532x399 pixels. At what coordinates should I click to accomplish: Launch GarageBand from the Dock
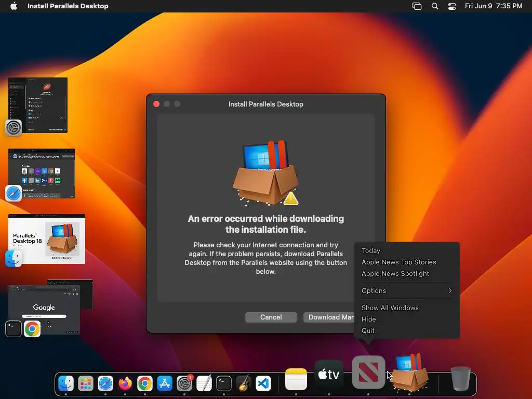[x=244, y=384]
